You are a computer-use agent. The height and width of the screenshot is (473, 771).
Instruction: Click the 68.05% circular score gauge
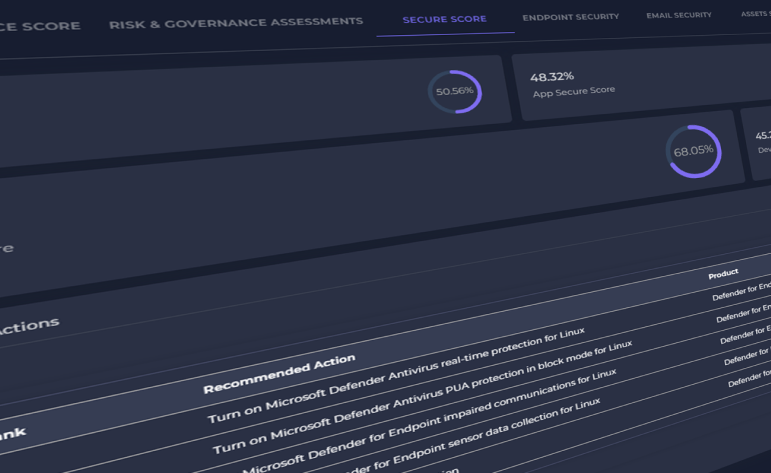693,151
